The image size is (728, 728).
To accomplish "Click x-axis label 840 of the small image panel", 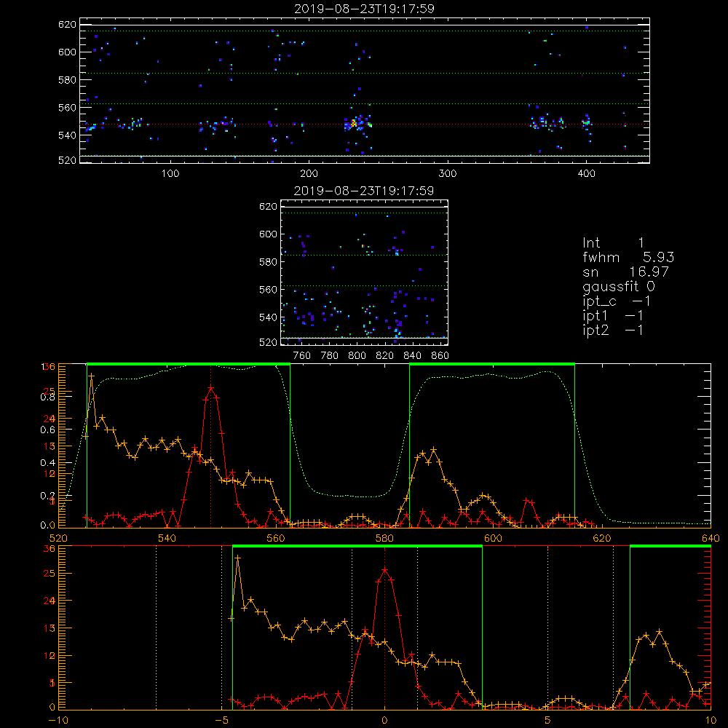I will coord(412,355).
